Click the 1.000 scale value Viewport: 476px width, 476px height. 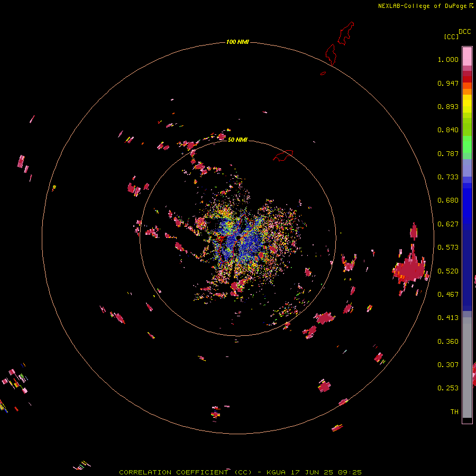click(x=448, y=59)
